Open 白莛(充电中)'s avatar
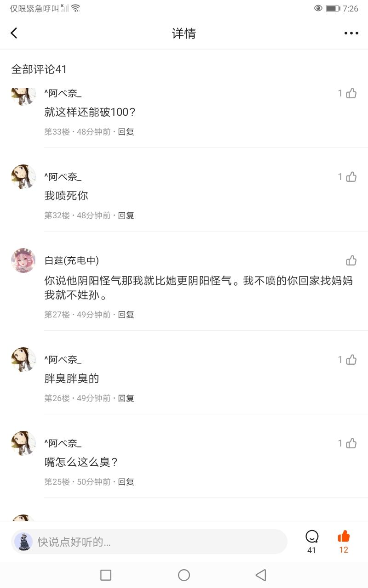The height and width of the screenshot is (588, 368). [x=23, y=260]
